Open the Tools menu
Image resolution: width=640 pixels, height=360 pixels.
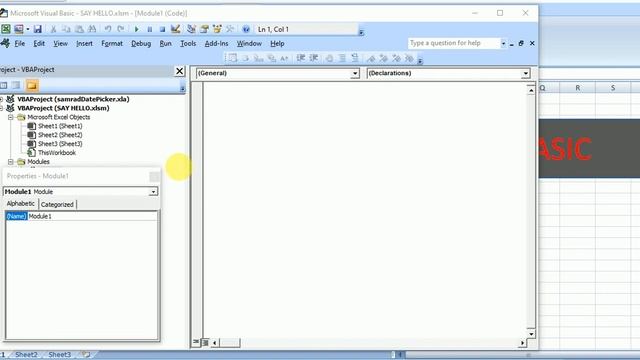click(x=188, y=43)
